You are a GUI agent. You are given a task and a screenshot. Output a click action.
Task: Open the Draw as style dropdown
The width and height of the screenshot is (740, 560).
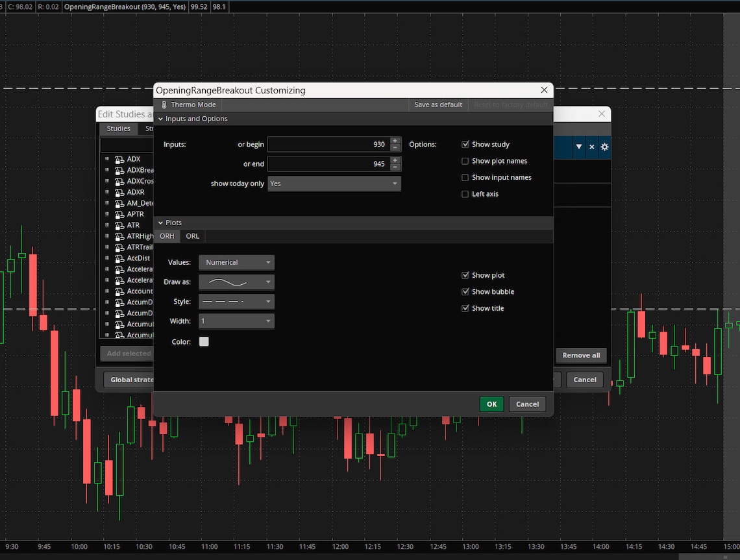(x=236, y=282)
